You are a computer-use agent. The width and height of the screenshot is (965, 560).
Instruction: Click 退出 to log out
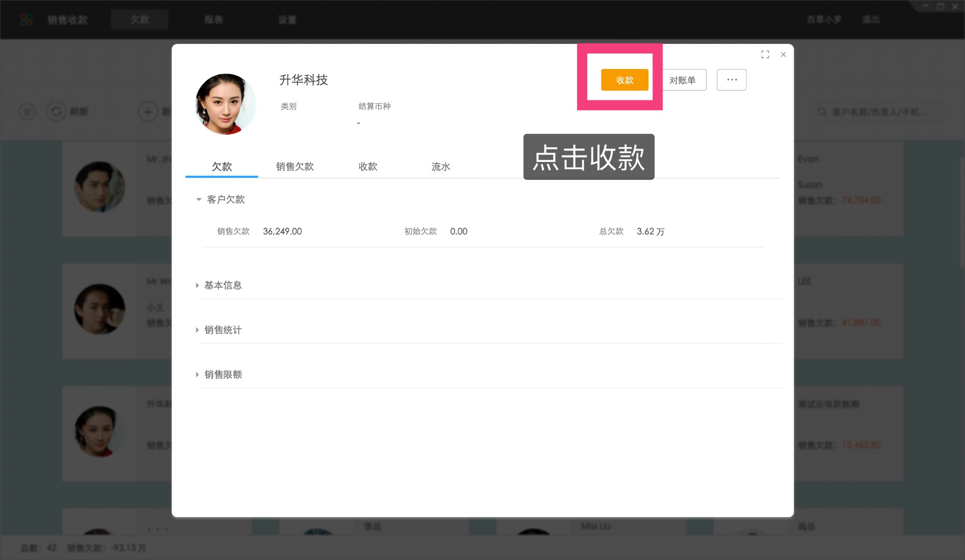coord(870,19)
